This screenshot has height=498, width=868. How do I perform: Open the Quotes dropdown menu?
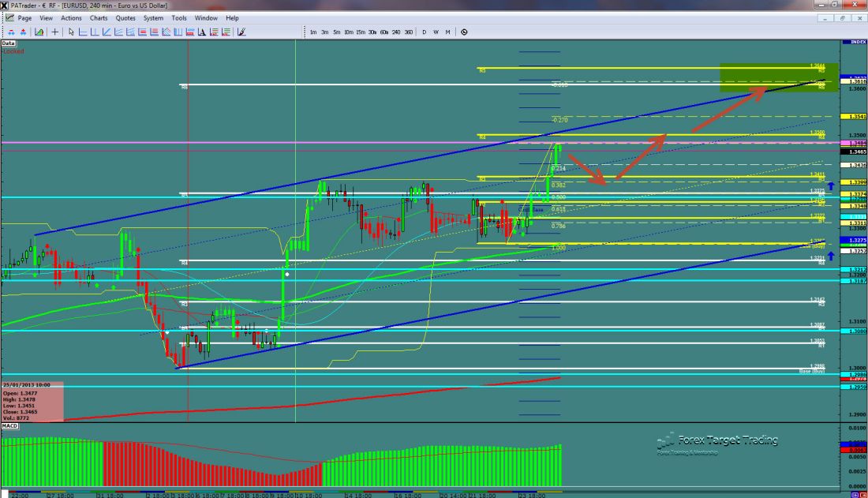(x=125, y=17)
